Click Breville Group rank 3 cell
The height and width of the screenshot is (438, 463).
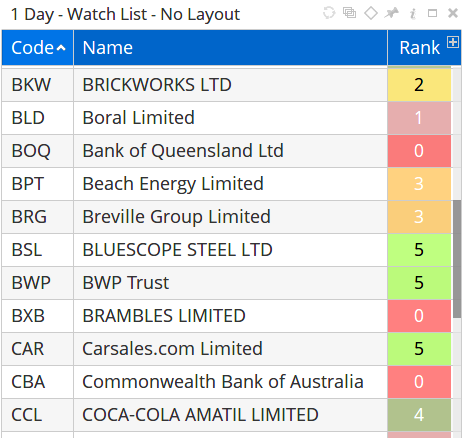point(419,217)
